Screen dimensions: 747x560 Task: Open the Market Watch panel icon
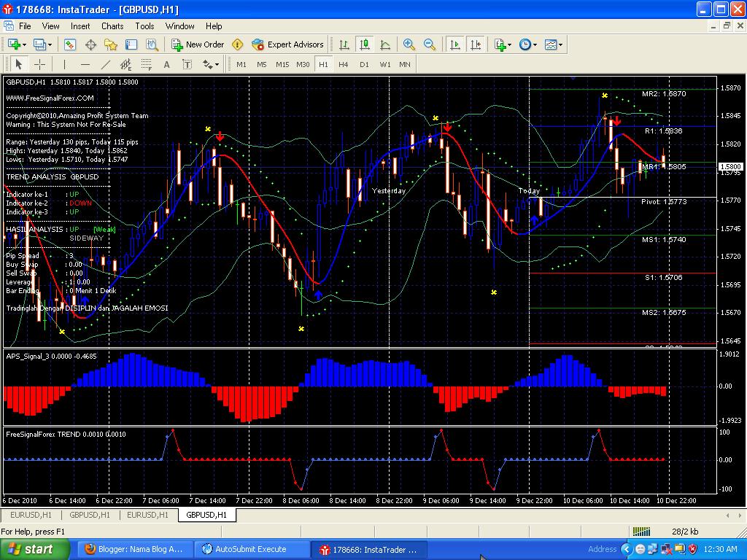pyautogui.click(x=70, y=44)
